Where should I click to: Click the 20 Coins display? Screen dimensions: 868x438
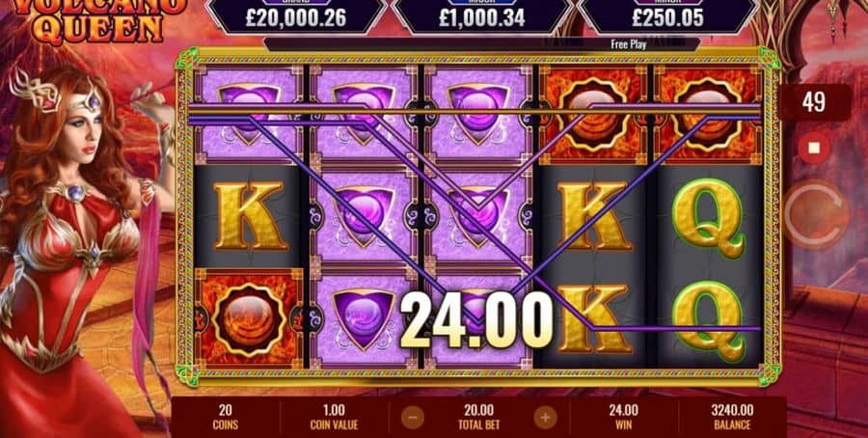pyautogui.click(x=226, y=418)
